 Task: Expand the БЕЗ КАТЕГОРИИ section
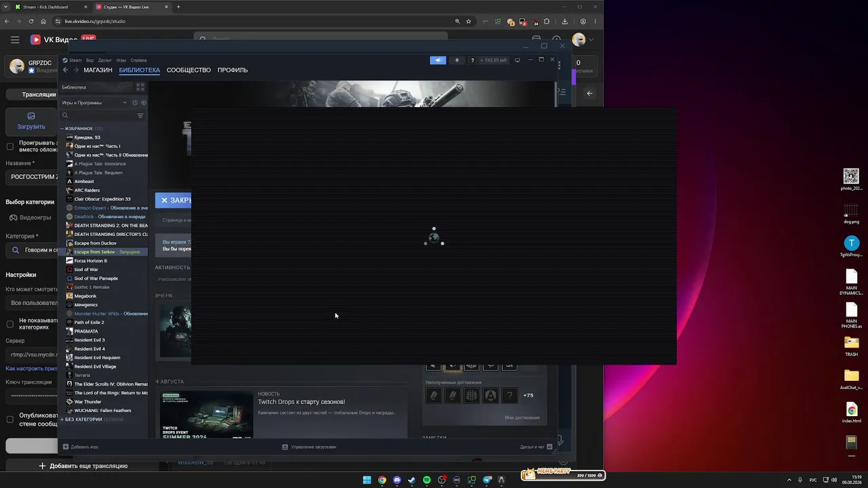pyautogui.click(x=62, y=420)
